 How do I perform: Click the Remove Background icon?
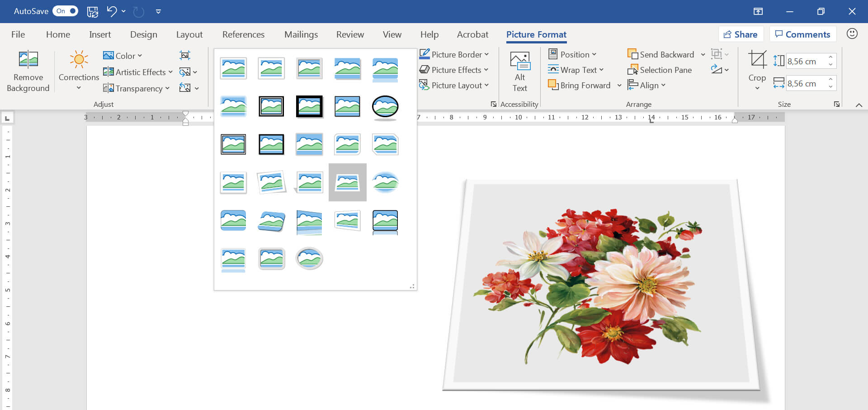point(28,59)
